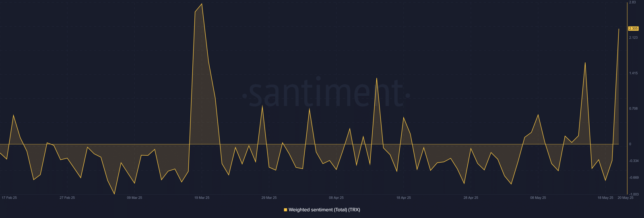
Task: Click the santiment watermark logo
Action: point(326,93)
